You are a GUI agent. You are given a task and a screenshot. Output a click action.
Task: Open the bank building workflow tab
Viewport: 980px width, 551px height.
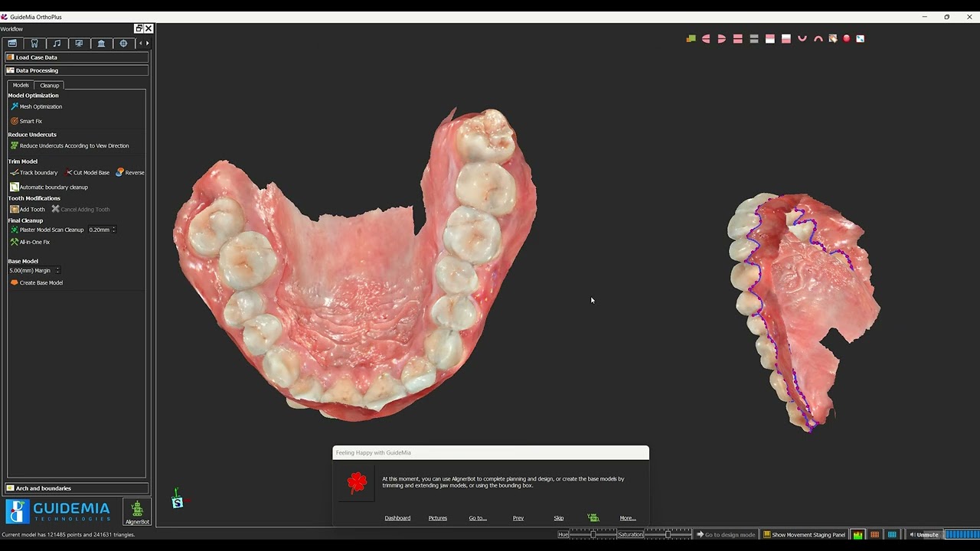point(101,44)
